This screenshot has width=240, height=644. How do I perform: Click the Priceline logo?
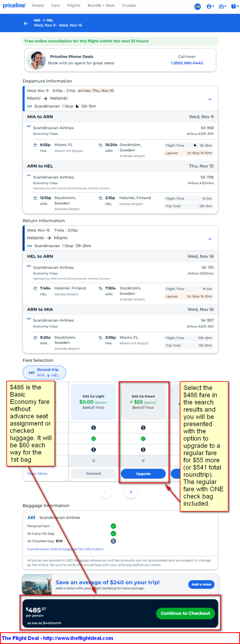click(14, 5)
